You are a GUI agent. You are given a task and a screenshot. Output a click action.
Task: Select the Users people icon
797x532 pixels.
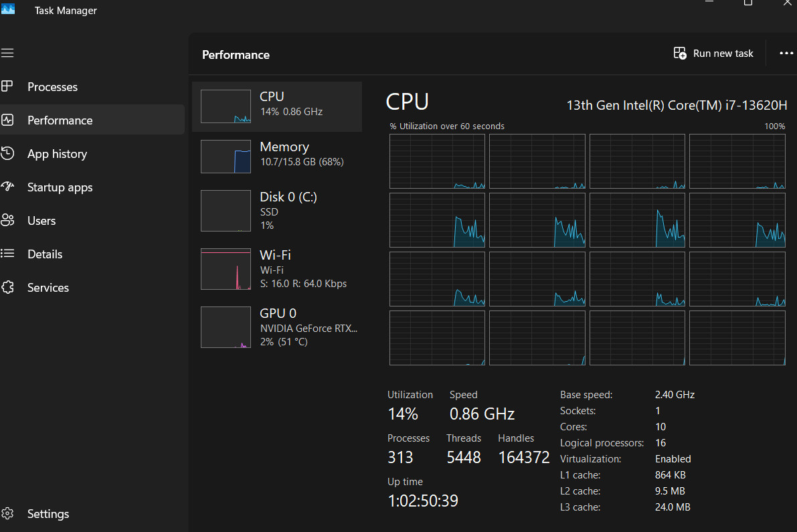[7, 220]
